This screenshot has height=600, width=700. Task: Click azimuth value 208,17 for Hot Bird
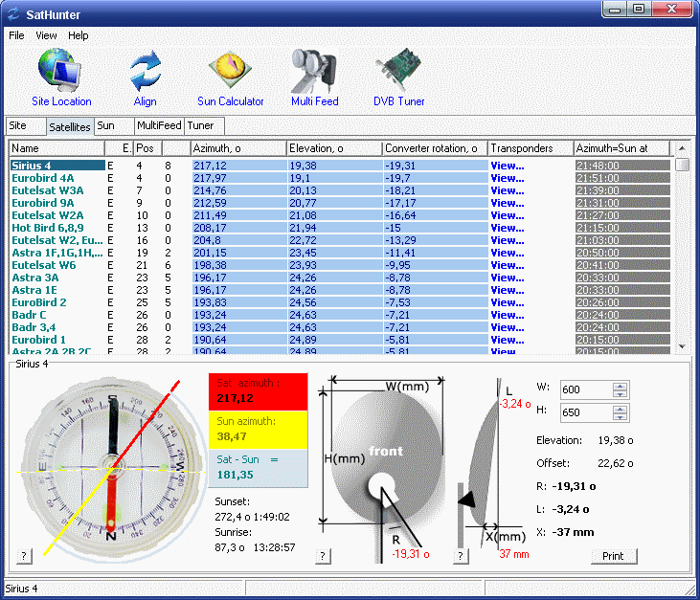click(x=239, y=228)
